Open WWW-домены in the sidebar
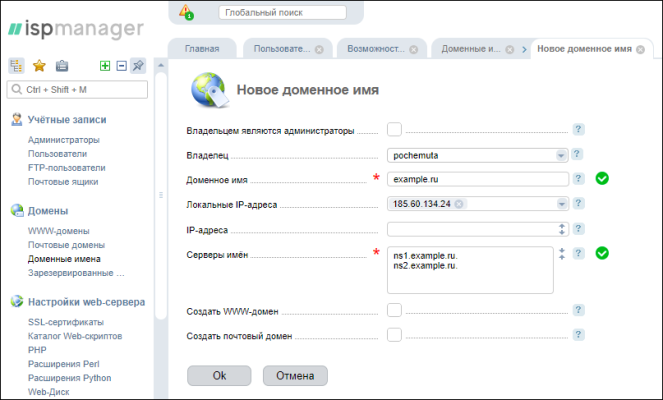The width and height of the screenshot is (663, 400). click(59, 231)
